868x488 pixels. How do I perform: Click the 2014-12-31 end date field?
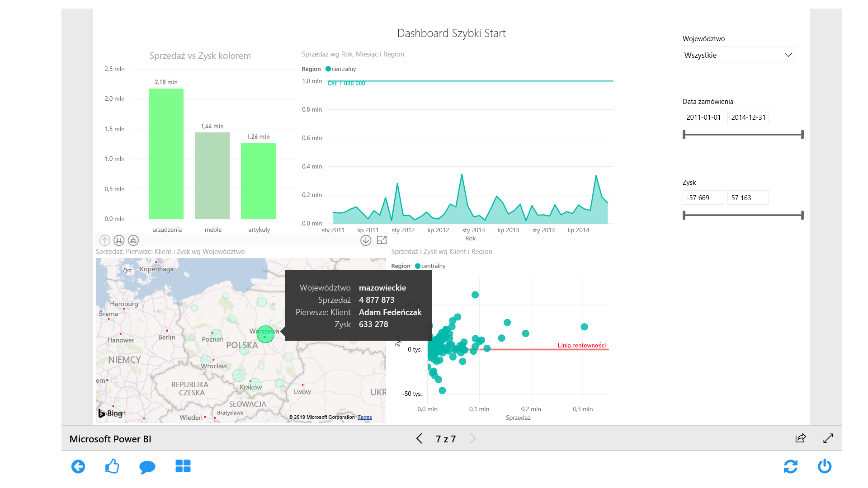[x=748, y=117]
